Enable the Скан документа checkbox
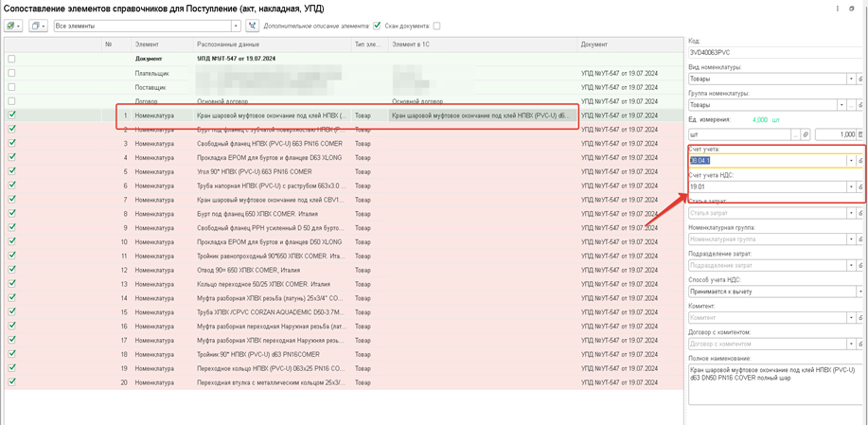 [436, 26]
